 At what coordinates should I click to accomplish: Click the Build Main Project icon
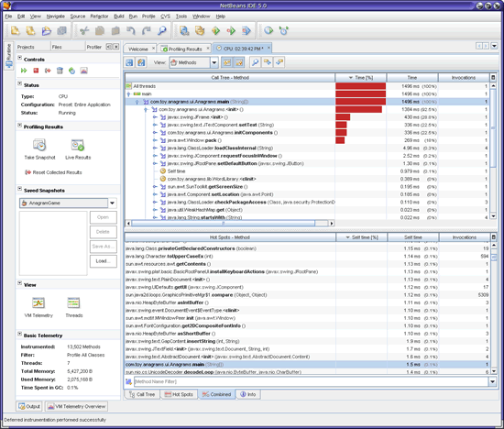click(184, 30)
